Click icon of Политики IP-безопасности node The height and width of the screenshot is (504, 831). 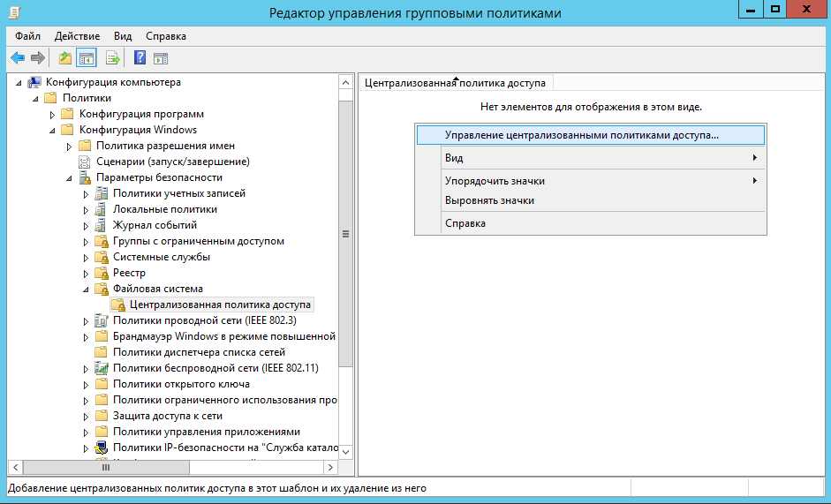click(x=102, y=448)
